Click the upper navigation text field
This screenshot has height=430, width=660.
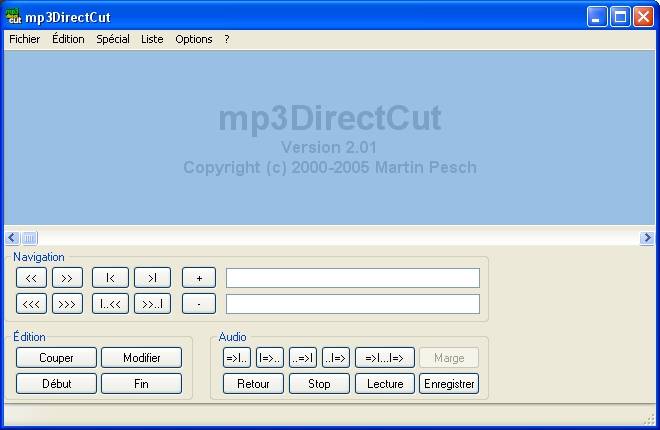tap(353, 278)
